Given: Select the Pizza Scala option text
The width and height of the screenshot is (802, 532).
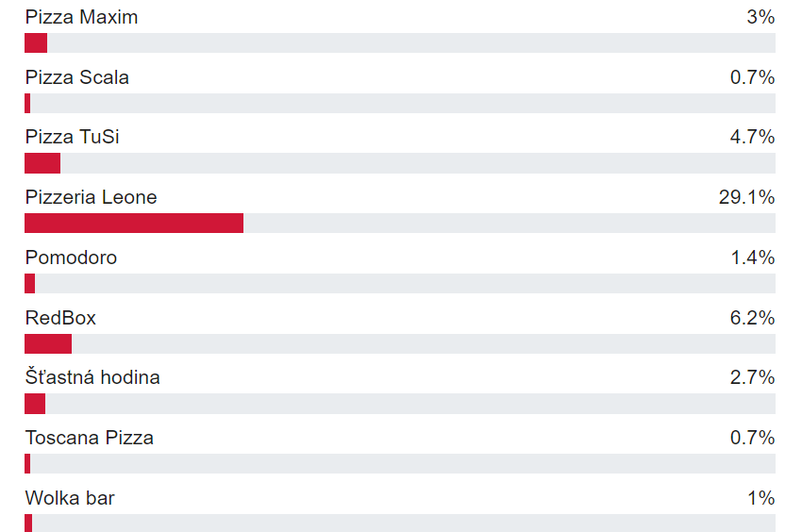Looking at the screenshot, I should 77,77.
